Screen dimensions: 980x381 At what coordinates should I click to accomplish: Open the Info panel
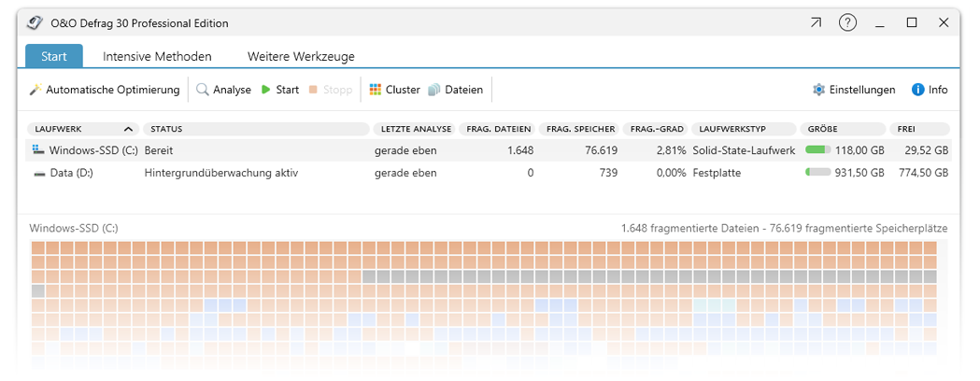[917, 90]
